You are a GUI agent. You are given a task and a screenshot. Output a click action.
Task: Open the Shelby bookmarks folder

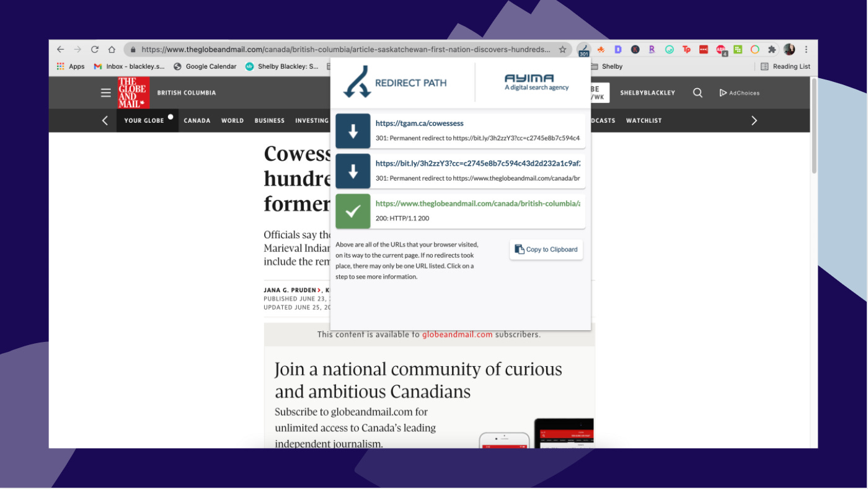[x=606, y=66]
